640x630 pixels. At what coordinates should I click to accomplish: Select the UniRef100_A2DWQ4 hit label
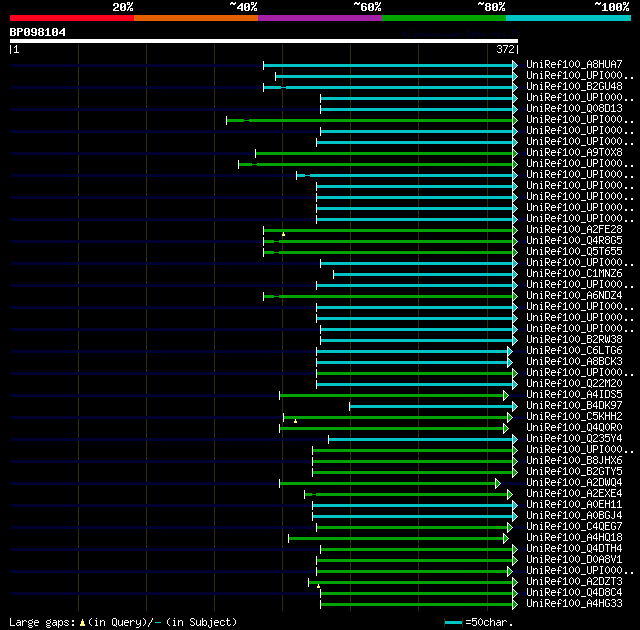click(574, 483)
